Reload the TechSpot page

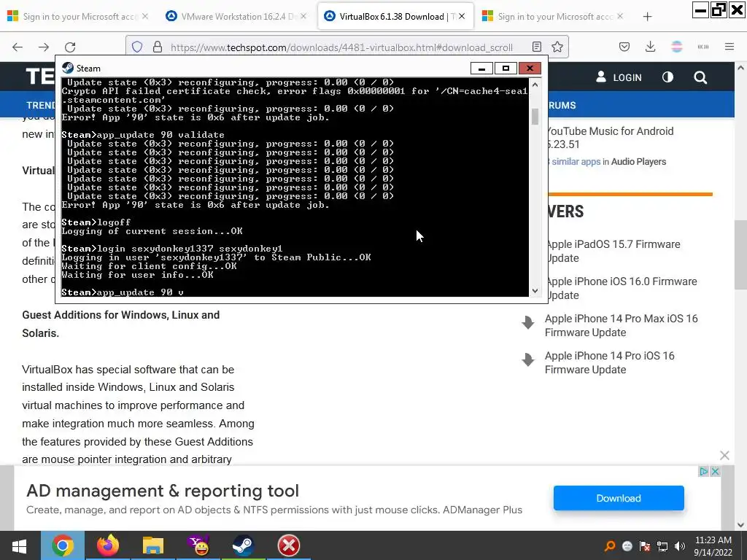(70, 47)
